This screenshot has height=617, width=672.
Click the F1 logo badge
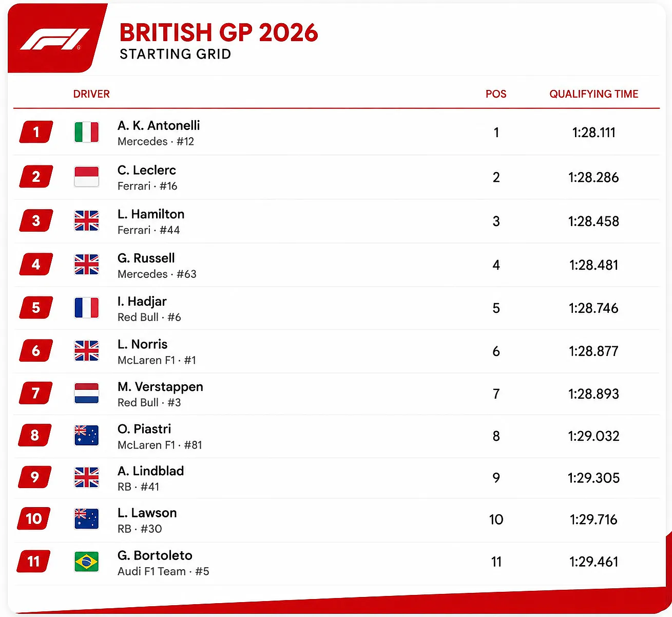pyautogui.click(x=55, y=39)
